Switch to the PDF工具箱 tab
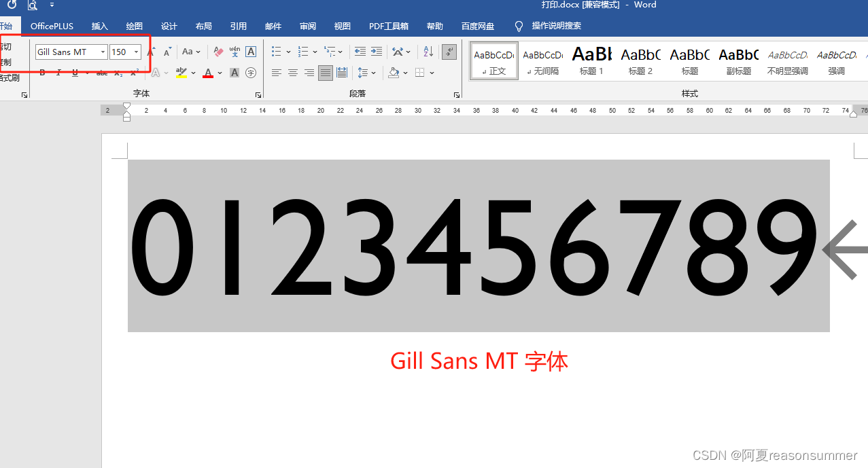868x468 pixels. (388, 26)
